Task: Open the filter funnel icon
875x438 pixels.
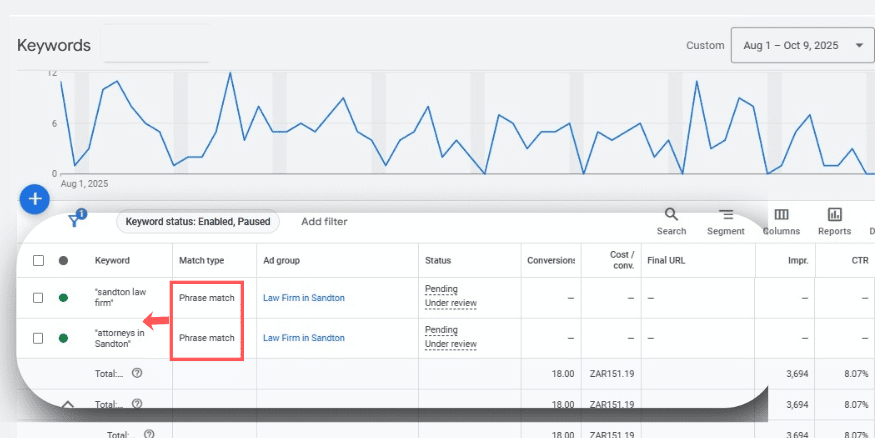Action: (75, 222)
